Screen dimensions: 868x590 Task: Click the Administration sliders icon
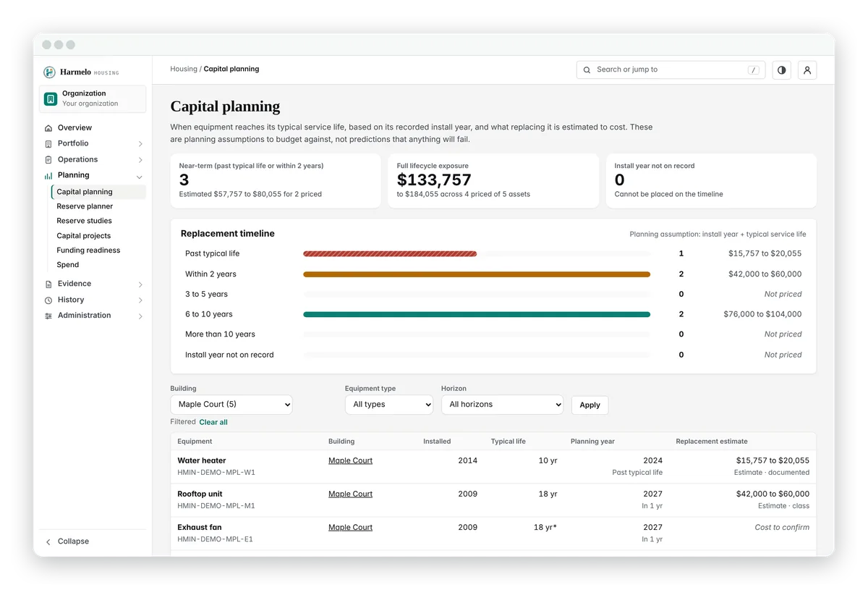48,316
